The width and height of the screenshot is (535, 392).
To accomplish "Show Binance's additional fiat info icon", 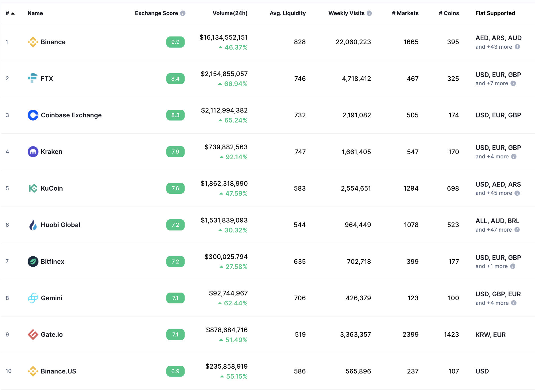I will (517, 47).
